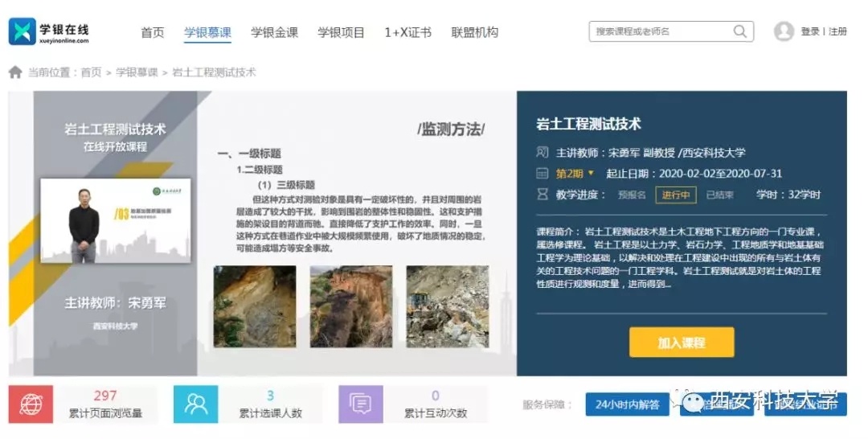
Task: Select the 预报名 progress stage
Action: coord(632,195)
